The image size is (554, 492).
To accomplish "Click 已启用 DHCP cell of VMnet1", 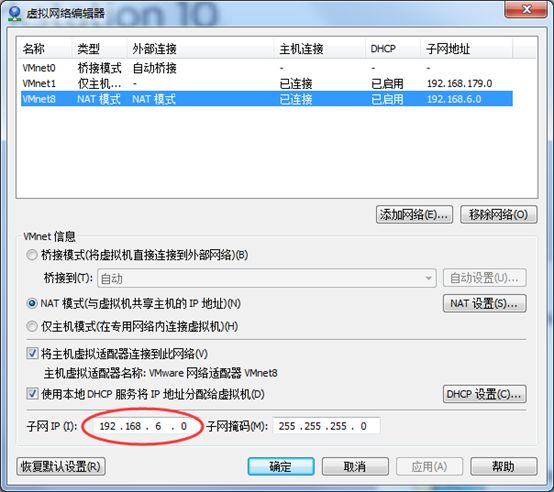I will coord(387,84).
